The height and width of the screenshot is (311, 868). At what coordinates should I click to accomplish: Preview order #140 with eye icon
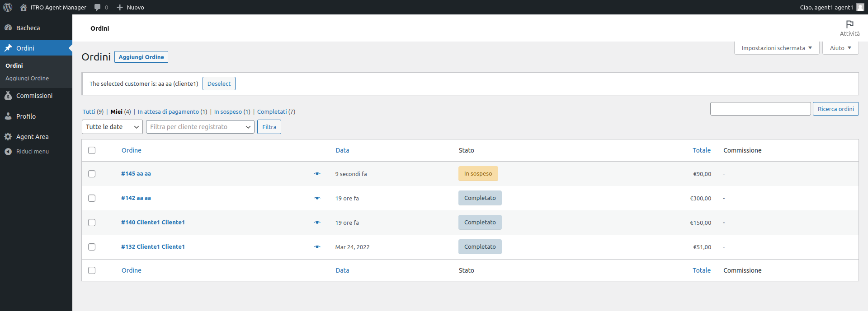point(317,223)
